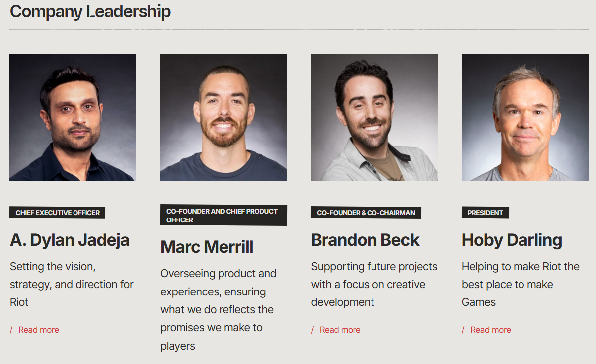The image size is (596, 364).
Task: Click the Hoby Darling name heading
Action: pyautogui.click(x=512, y=240)
